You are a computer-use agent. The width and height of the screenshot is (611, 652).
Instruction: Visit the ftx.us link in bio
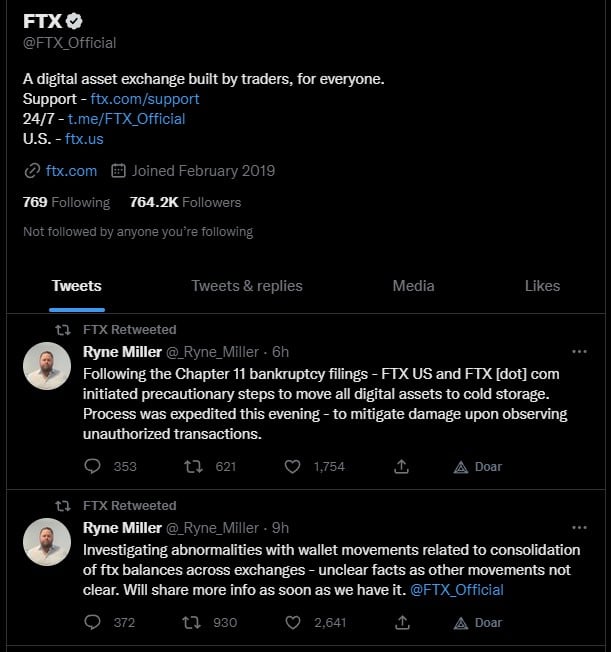[84, 138]
